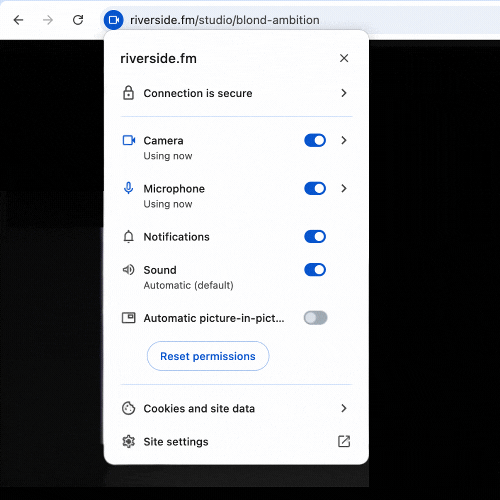Click the camera indicator in address bar
500x500 pixels.
tap(113, 20)
